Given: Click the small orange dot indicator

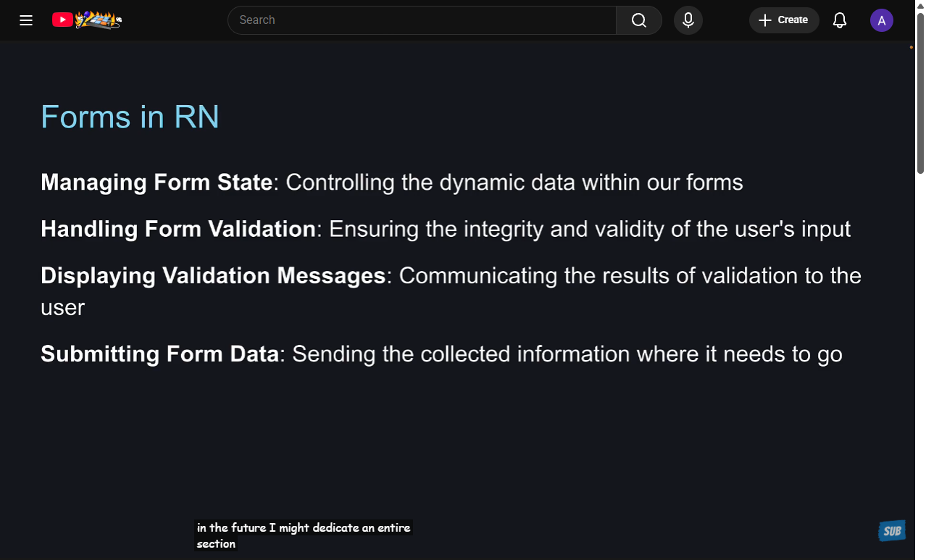Looking at the screenshot, I should 911,48.
